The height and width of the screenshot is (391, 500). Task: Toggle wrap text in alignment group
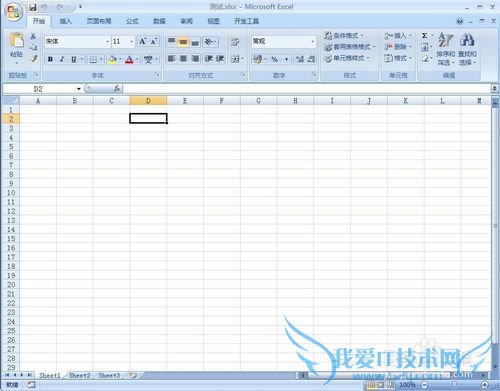(235, 42)
